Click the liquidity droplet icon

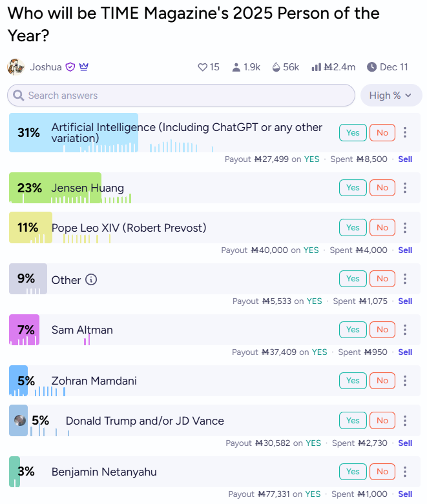pyautogui.click(x=276, y=67)
